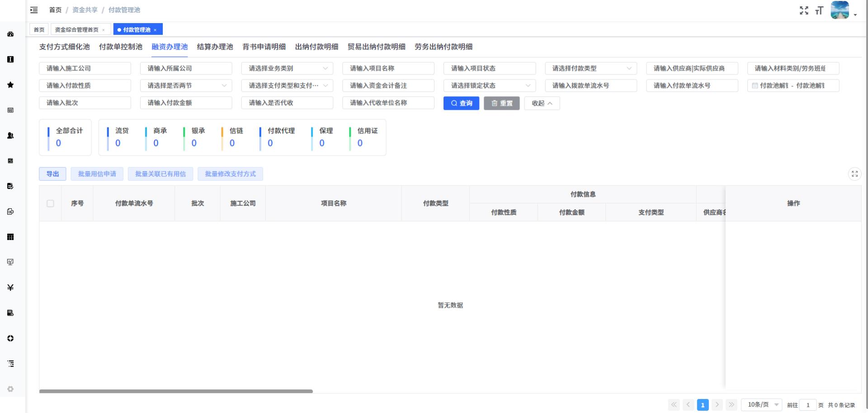Open the 请选择业务类别 dropdown

(x=287, y=69)
